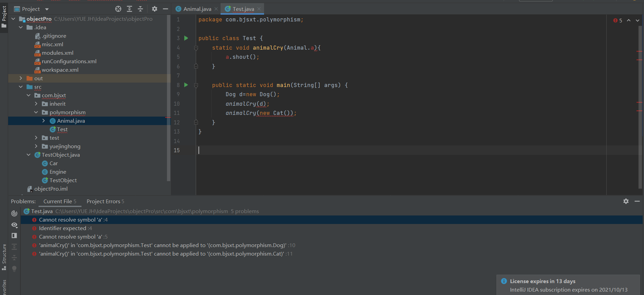
Task: Hide the Project tool window
Action: (166, 9)
